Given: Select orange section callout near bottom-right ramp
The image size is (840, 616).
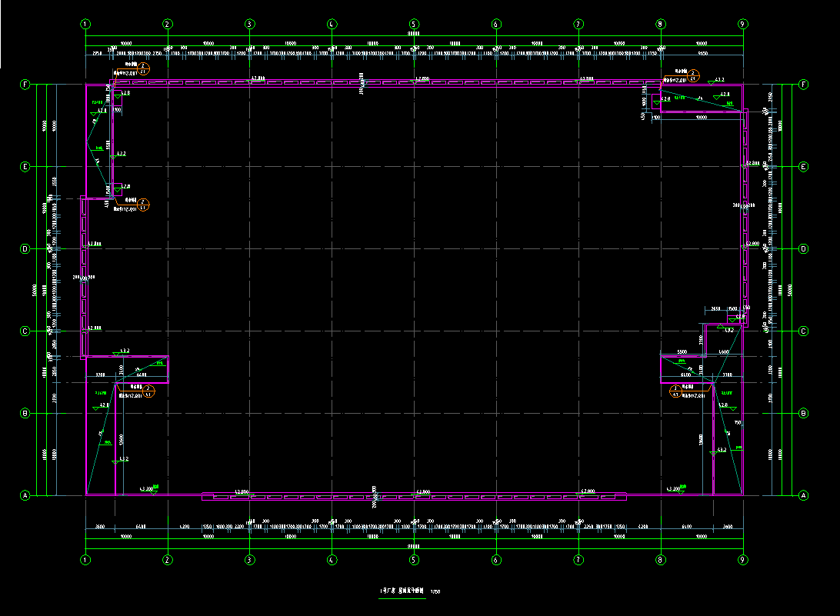Looking at the screenshot, I should click(x=675, y=391).
